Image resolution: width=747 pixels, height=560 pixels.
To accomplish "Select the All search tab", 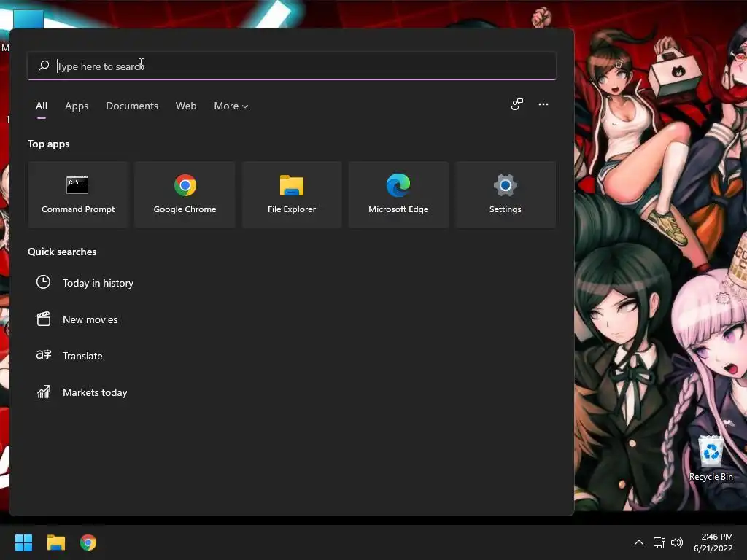I will (42, 106).
